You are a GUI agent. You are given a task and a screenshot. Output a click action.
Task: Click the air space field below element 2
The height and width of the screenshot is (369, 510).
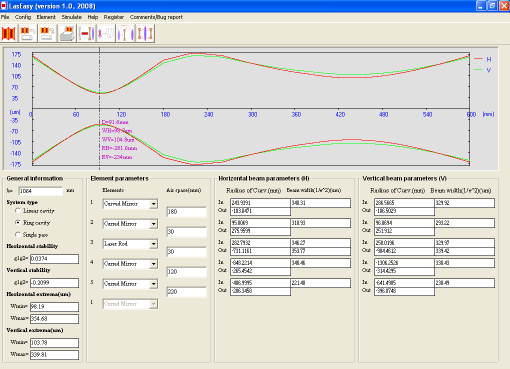[186, 232]
